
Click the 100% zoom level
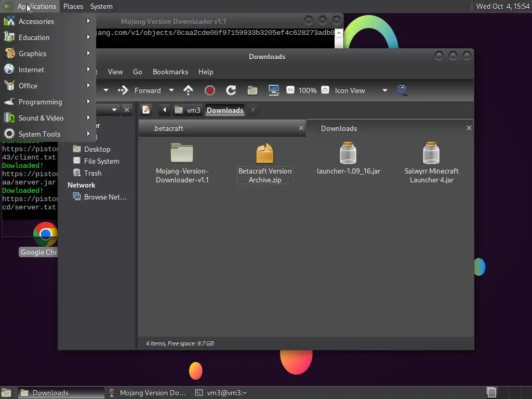(x=308, y=90)
